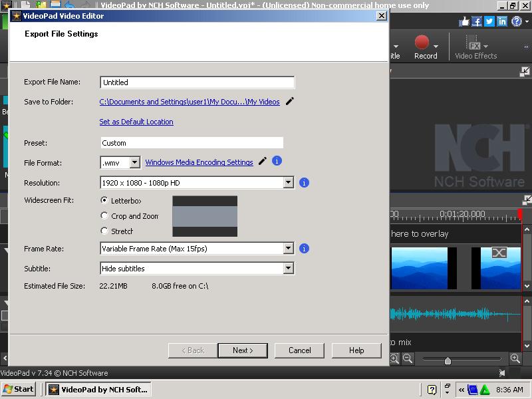
Task: Open the File Format .wmv dropdown
Action: click(x=135, y=162)
